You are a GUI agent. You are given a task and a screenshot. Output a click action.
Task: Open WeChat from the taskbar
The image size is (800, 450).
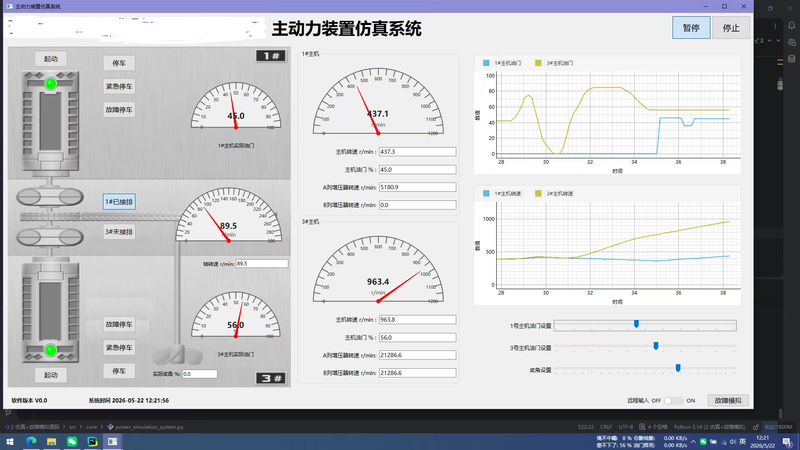(x=72, y=441)
